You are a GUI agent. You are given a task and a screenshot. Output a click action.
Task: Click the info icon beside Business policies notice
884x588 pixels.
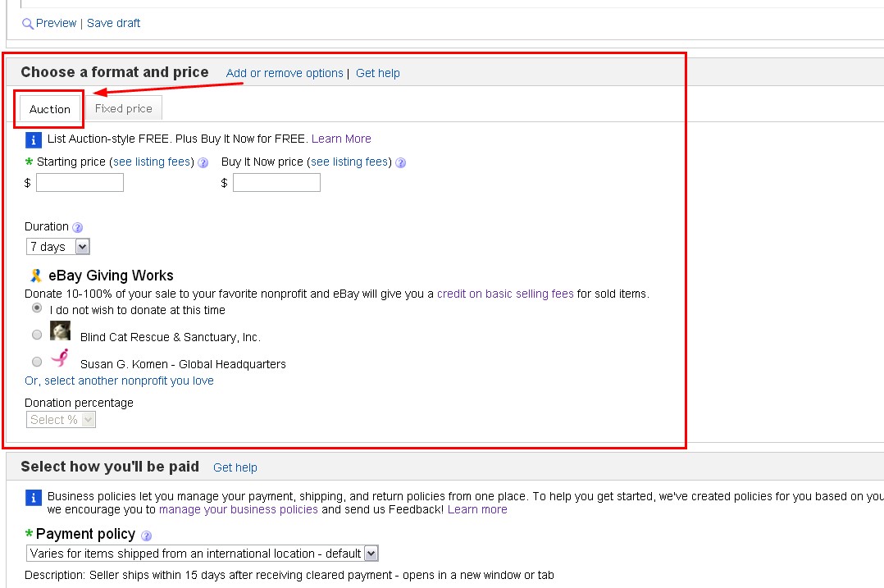tap(34, 498)
